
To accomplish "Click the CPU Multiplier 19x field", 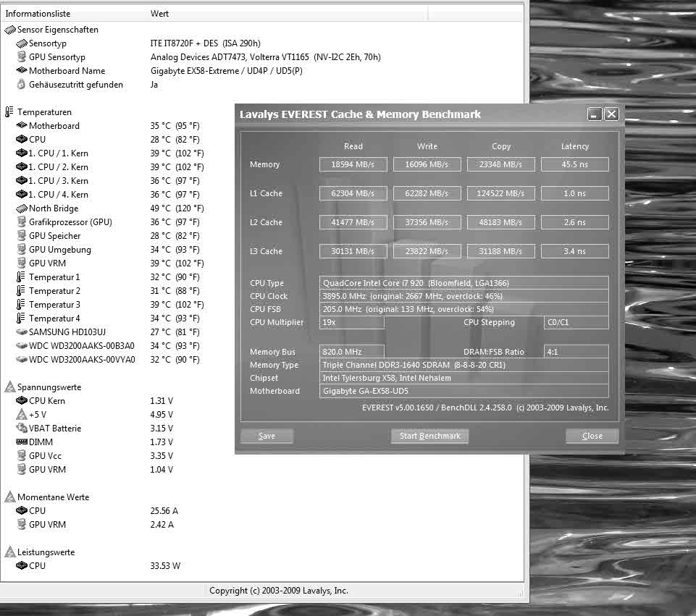I will (x=351, y=322).
